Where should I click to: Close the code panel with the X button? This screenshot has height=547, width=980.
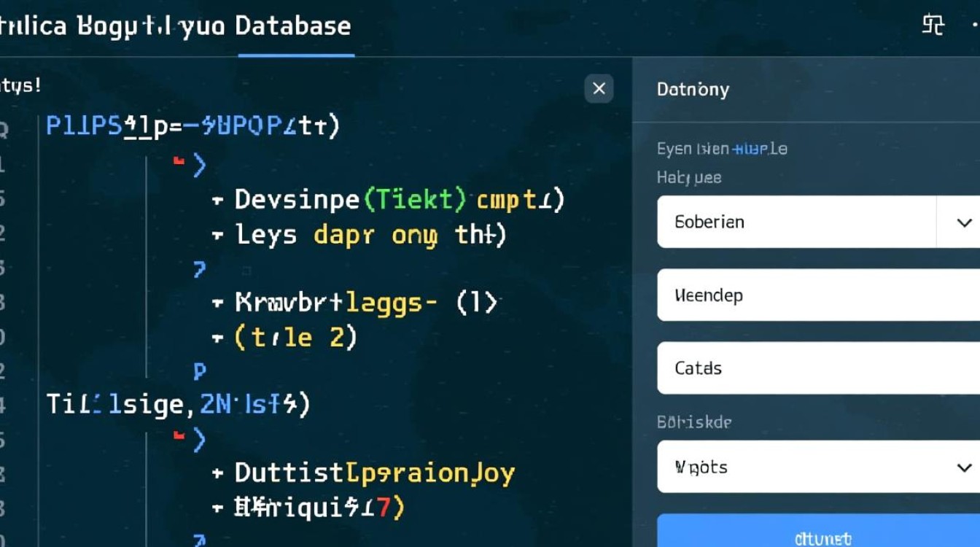click(599, 89)
